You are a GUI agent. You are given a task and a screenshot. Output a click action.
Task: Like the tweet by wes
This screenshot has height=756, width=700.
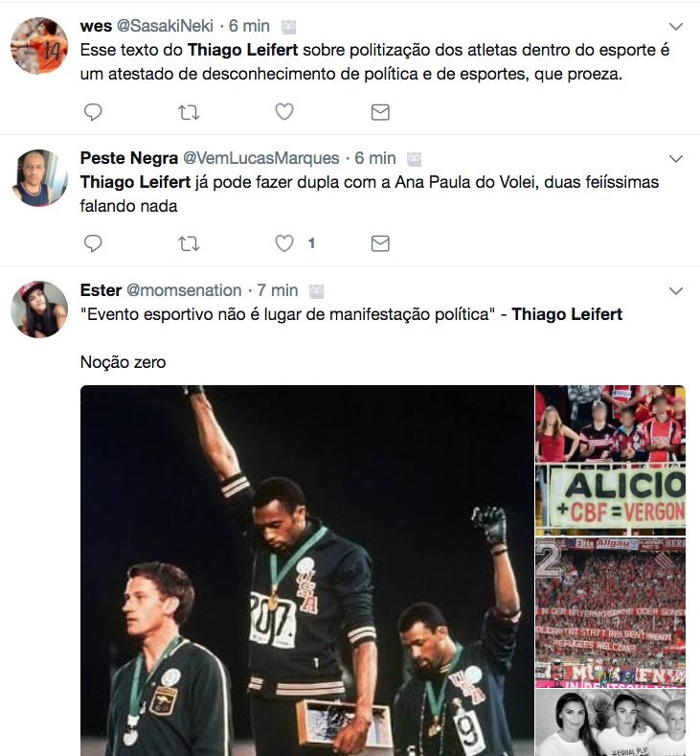(284, 112)
